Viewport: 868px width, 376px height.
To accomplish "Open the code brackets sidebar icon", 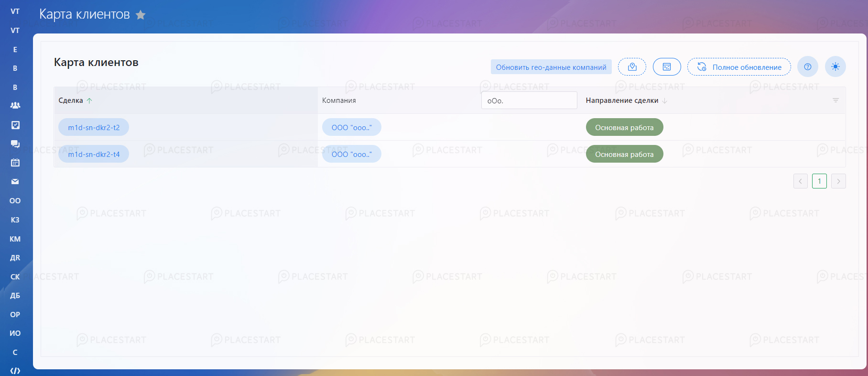I will pos(15,371).
